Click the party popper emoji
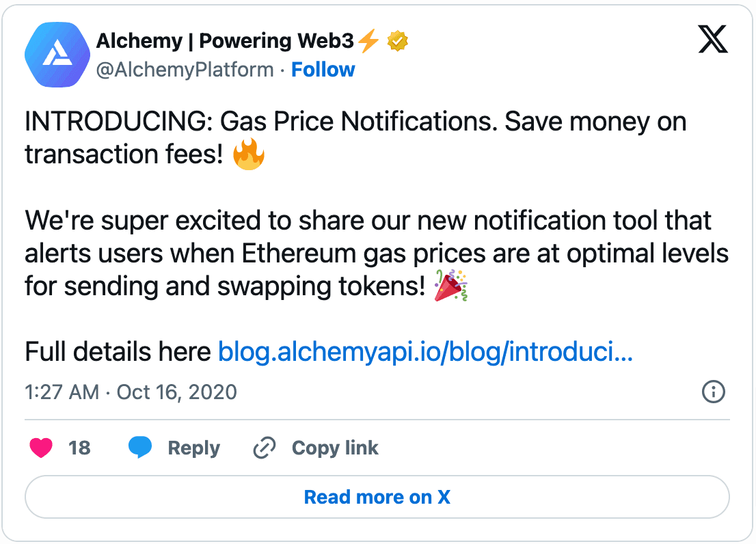 pos(451,286)
